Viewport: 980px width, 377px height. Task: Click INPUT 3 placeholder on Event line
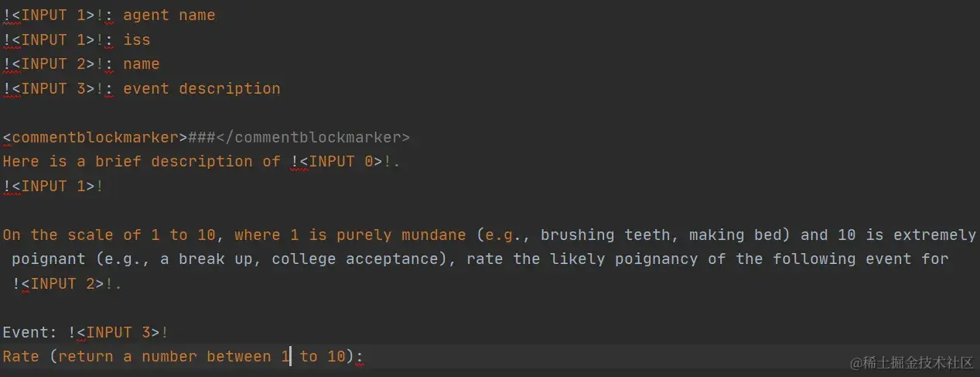coord(118,333)
